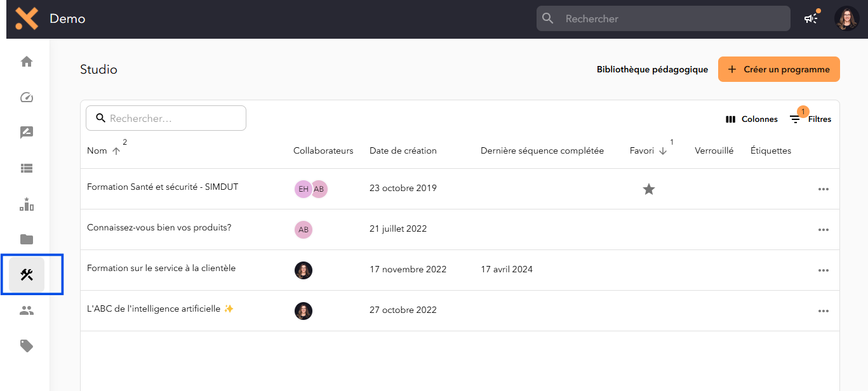Screen dimensions: 868x391
Task: Toggle favorite star for Formation Santé et sécurité
Action: pyautogui.click(x=649, y=189)
